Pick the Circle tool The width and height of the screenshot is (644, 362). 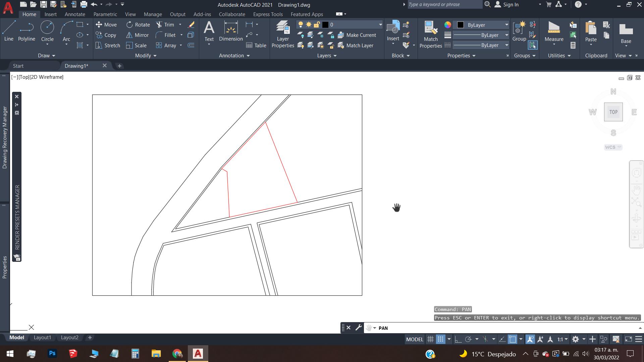47,31
